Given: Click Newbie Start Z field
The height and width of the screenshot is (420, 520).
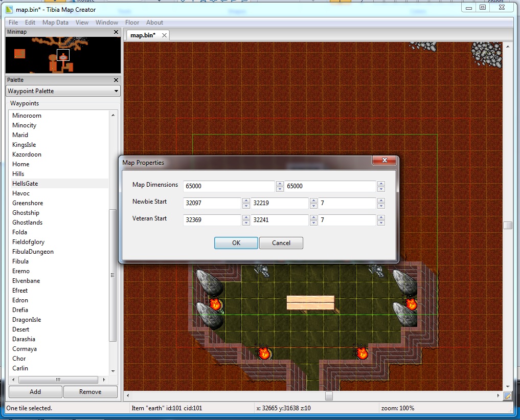Looking at the screenshot, I should [347, 203].
